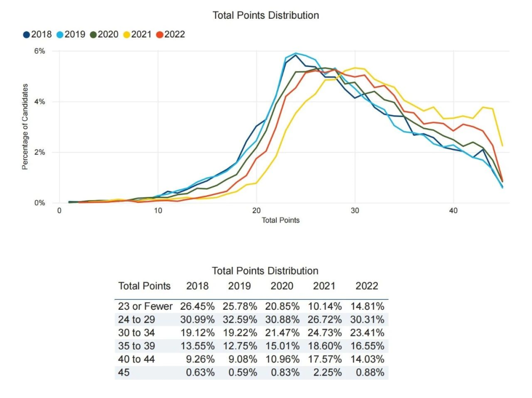The height and width of the screenshot is (398, 532).
Task: Click the 2022 red legend dot
Action: click(x=160, y=35)
